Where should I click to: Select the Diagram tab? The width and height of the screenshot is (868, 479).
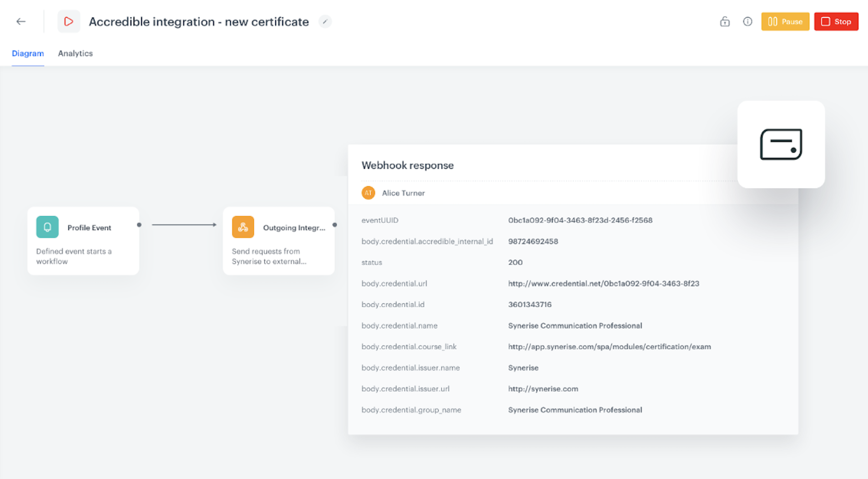(28, 53)
